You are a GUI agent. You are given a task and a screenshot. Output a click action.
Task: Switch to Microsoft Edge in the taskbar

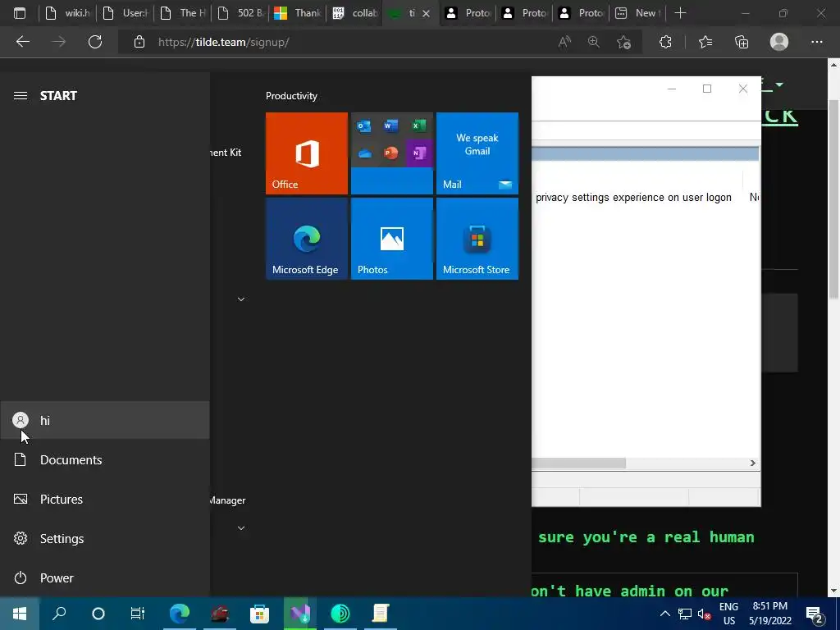pyautogui.click(x=180, y=614)
